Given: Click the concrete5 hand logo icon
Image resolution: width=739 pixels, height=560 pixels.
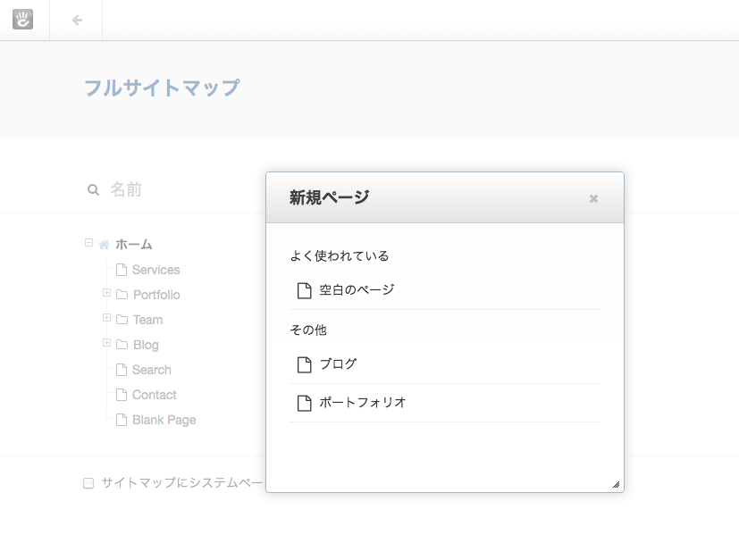Looking at the screenshot, I should (22, 20).
